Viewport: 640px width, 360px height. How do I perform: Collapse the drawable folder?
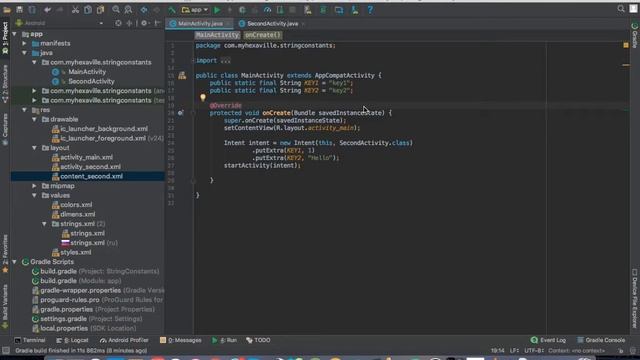click(x=34, y=119)
